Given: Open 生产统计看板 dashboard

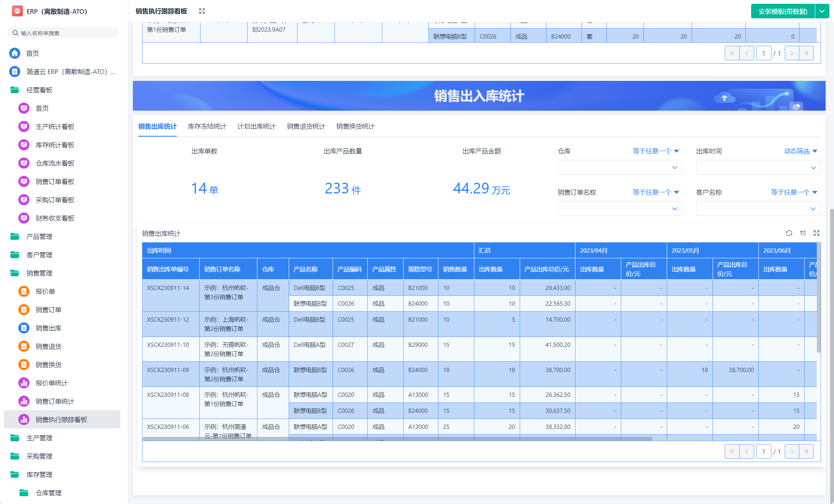Looking at the screenshot, I should click(x=55, y=127).
